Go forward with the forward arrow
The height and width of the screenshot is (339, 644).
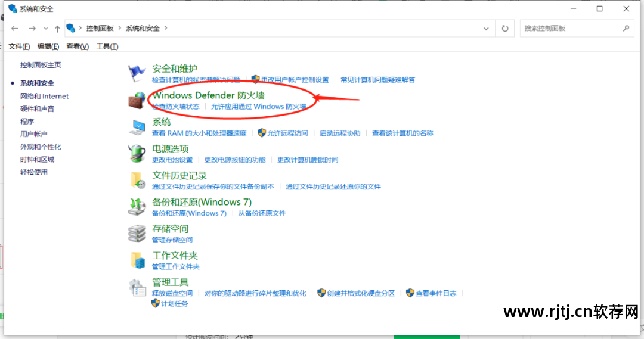click(x=32, y=29)
